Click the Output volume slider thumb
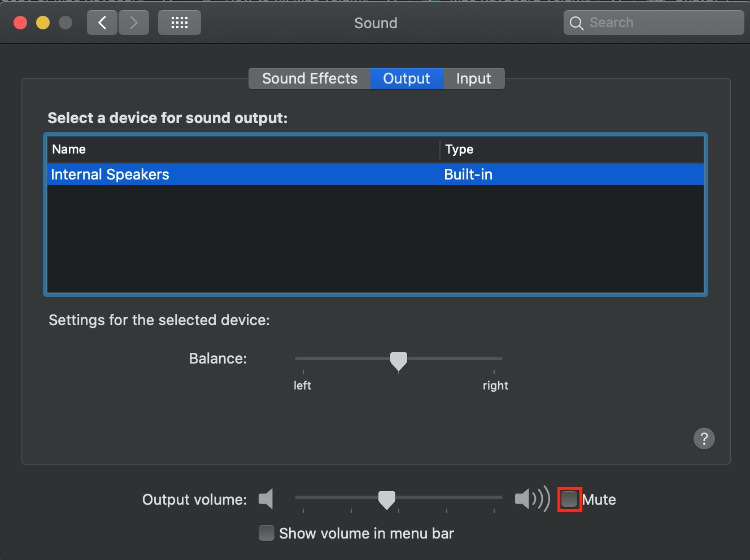 [387, 500]
